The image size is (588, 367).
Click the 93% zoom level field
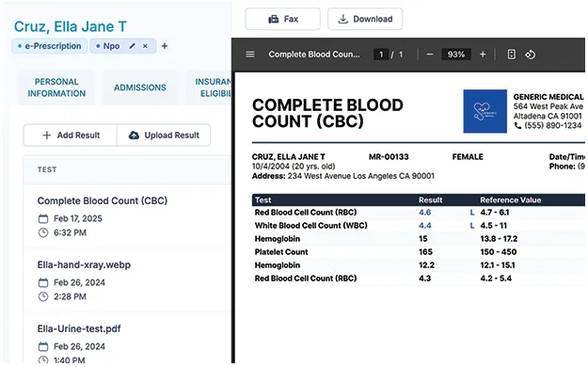coord(456,55)
